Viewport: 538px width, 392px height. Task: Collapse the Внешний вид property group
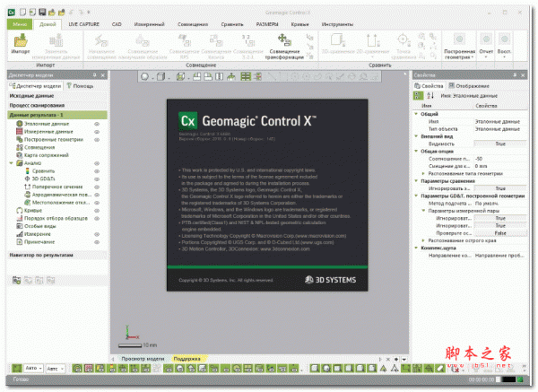coord(416,136)
